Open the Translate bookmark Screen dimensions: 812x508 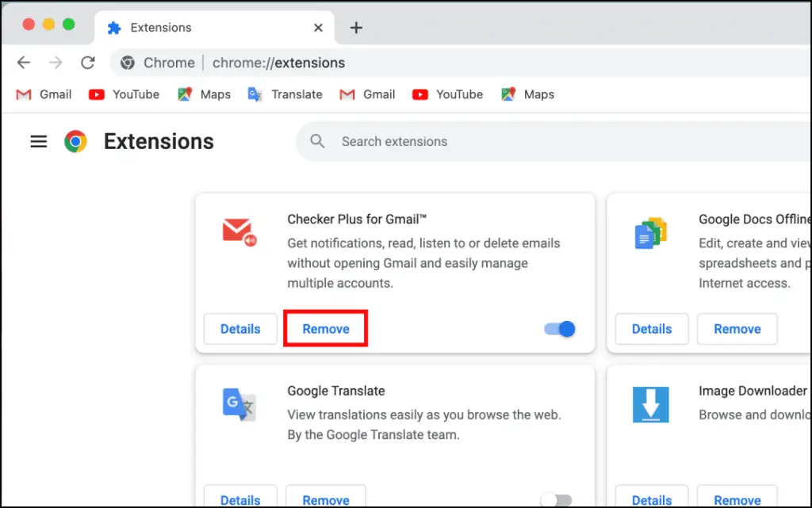click(x=285, y=94)
